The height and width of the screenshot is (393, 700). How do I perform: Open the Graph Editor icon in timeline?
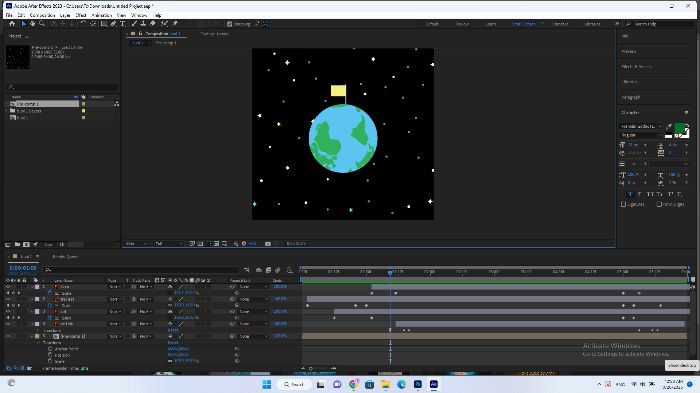coord(290,270)
